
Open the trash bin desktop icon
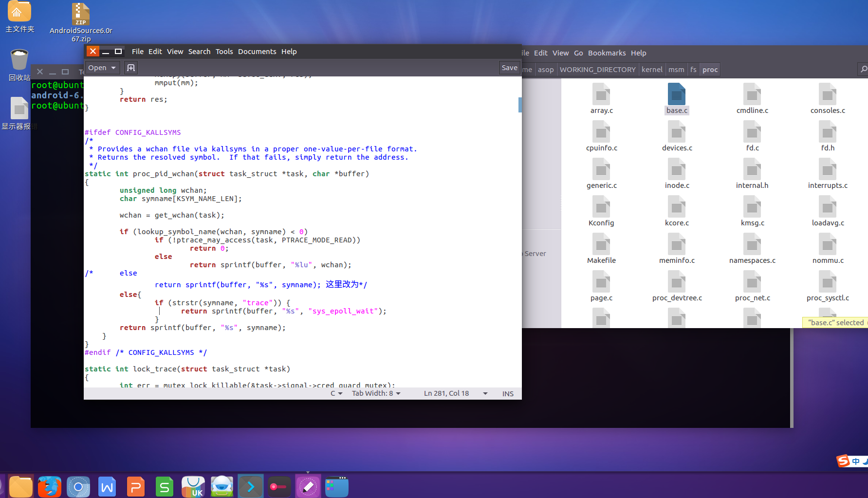pos(19,65)
